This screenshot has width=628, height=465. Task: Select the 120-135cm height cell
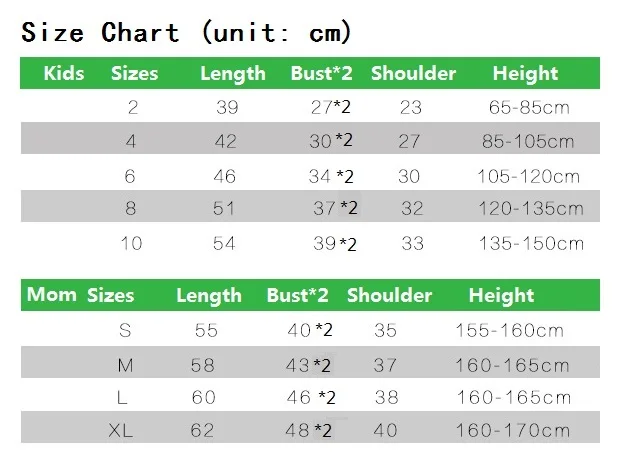(x=531, y=208)
